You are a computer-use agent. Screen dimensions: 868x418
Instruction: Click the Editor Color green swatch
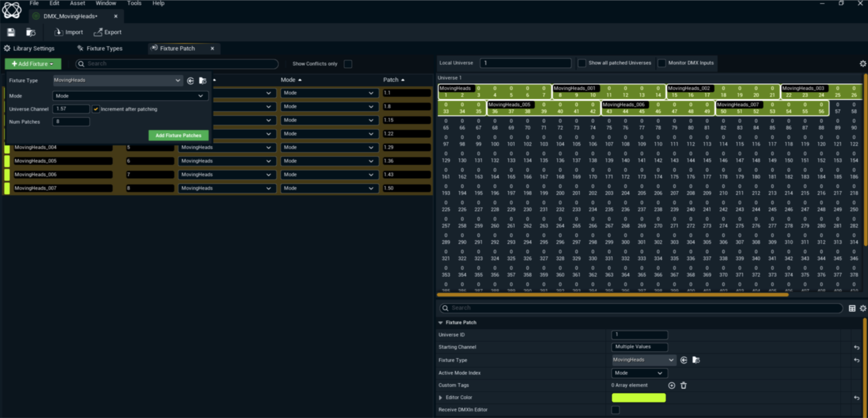coord(638,397)
